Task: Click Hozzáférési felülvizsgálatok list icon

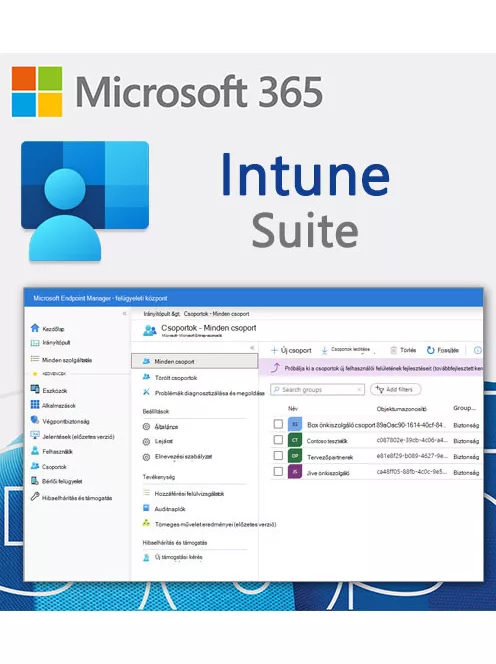Action: 146,492
